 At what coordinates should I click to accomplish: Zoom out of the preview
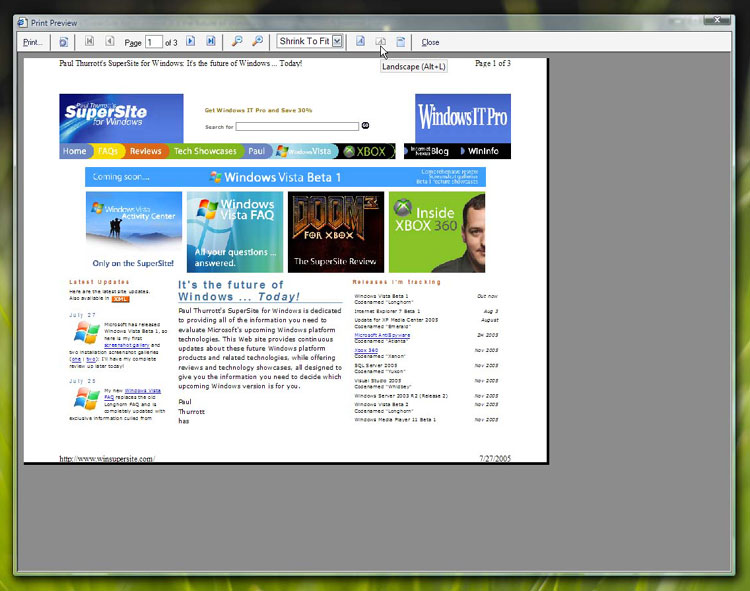pyautogui.click(x=237, y=42)
